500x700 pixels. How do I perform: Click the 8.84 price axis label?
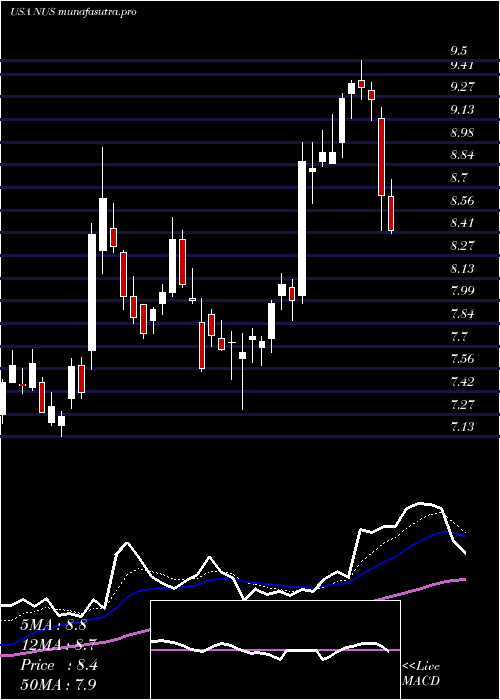coord(462,155)
